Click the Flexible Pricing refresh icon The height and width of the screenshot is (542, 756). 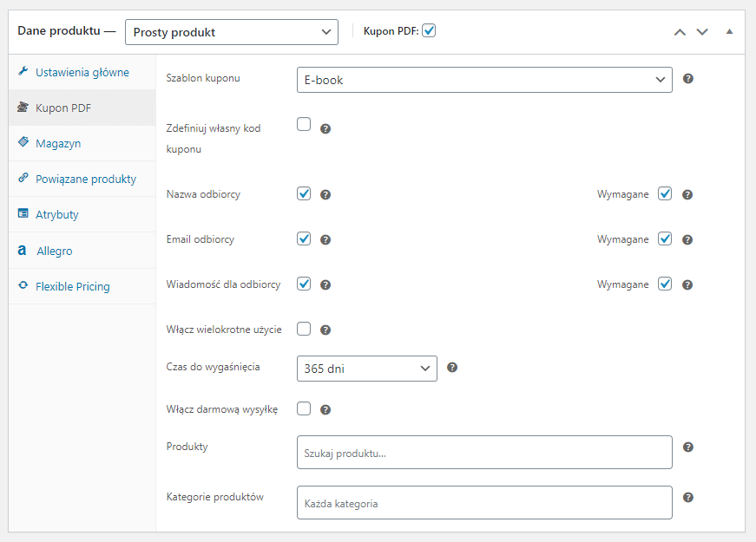point(24,285)
